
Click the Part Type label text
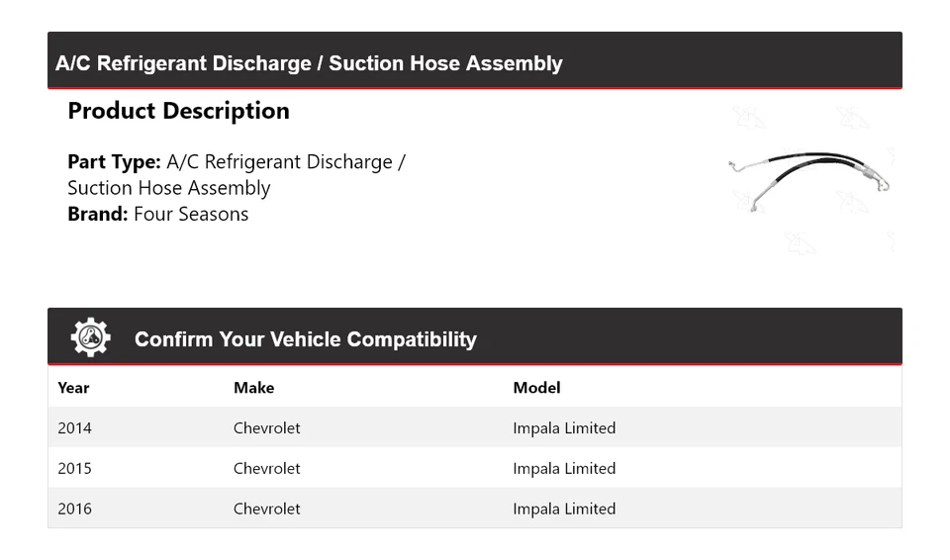pyautogui.click(x=114, y=162)
